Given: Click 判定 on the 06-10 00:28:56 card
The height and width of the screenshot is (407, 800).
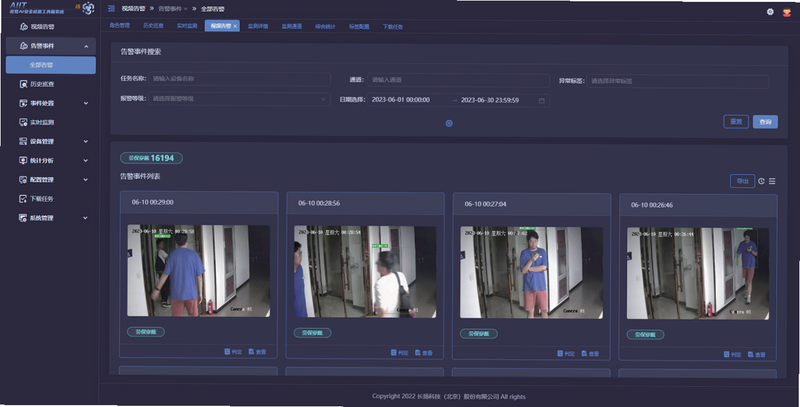Looking at the screenshot, I should pyautogui.click(x=399, y=352).
